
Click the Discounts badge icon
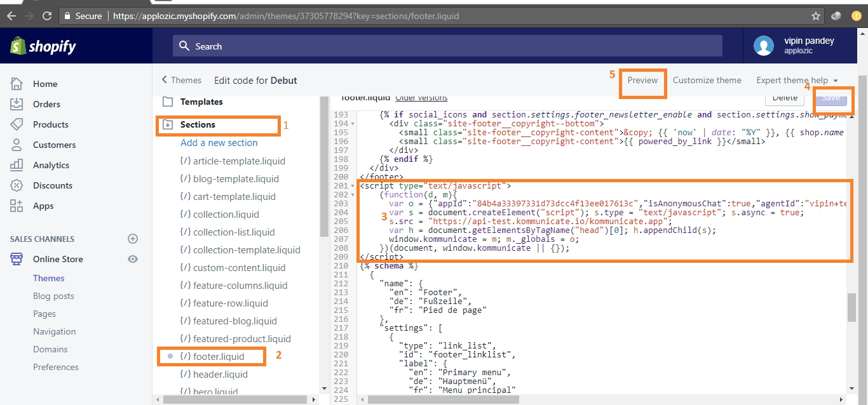click(17, 185)
